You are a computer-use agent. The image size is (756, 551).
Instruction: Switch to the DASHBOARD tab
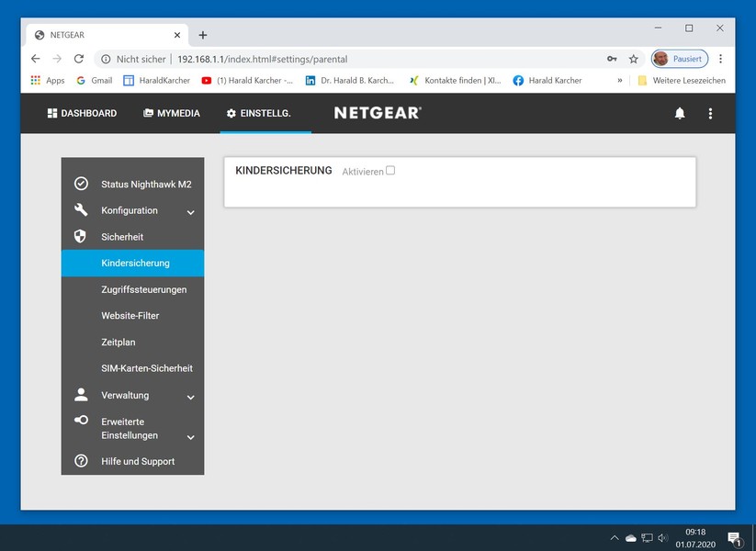pos(82,113)
